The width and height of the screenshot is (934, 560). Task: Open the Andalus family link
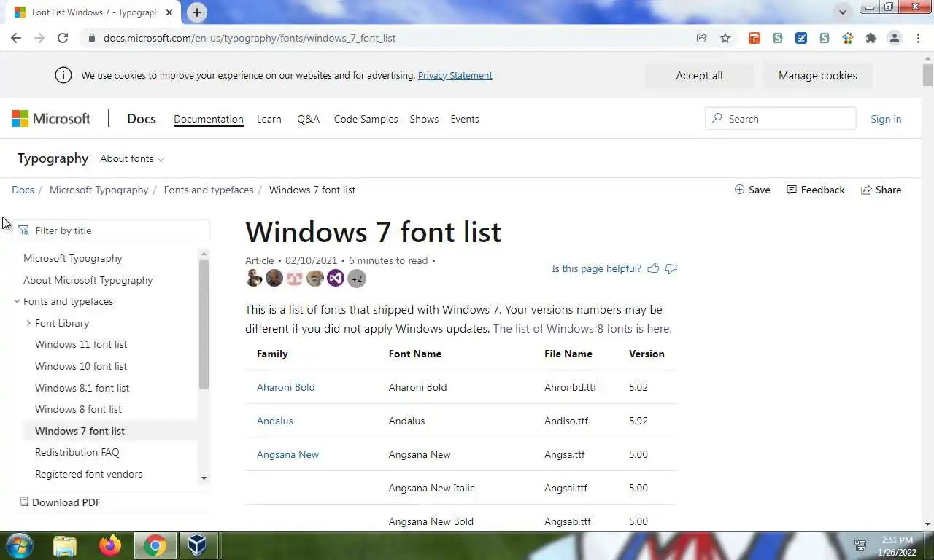click(275, 421)
